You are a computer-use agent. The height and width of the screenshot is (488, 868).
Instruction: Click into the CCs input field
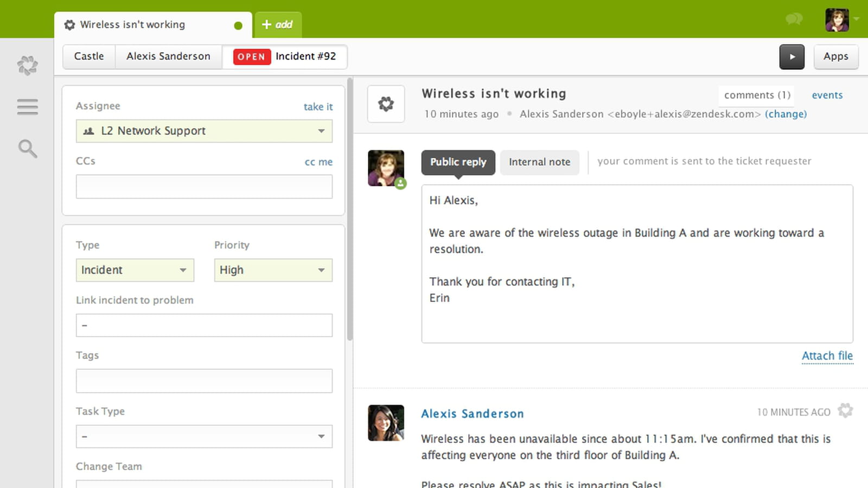204,187
